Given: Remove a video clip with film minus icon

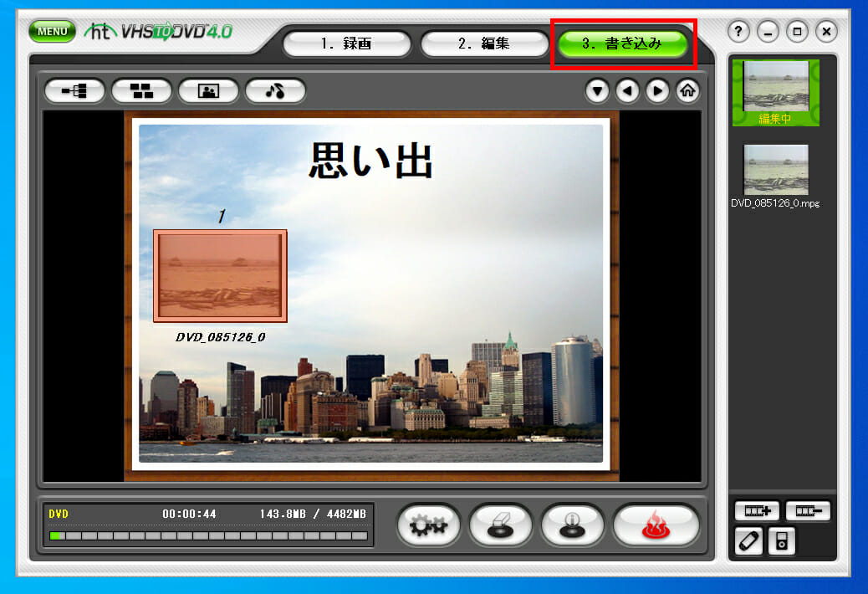Looking at the screenshot, I should point(808,511).
